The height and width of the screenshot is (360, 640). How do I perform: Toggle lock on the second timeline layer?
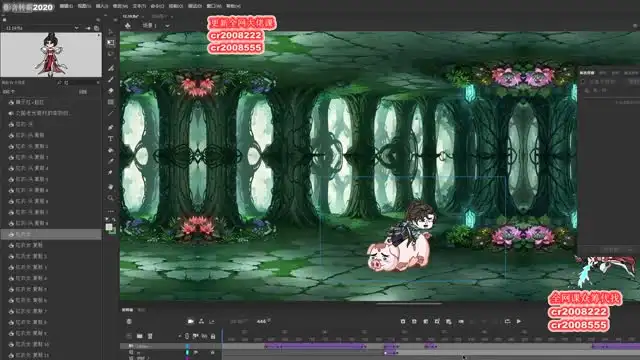click(x=213, y=352)
